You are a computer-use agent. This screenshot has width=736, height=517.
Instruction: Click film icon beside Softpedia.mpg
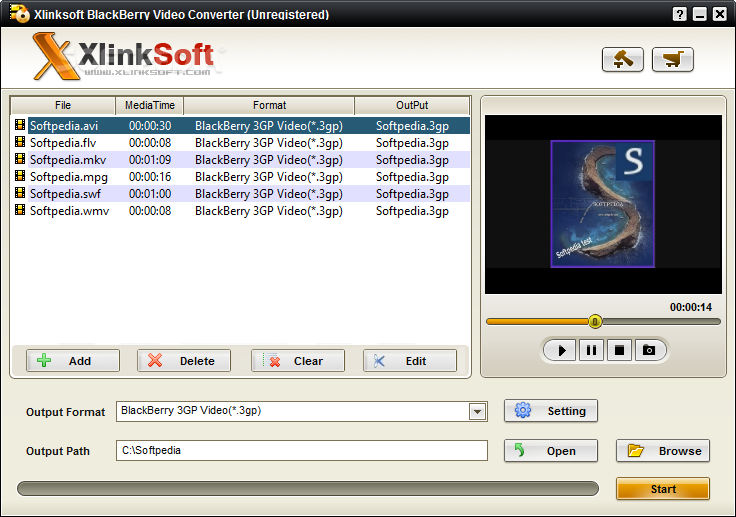20,176
